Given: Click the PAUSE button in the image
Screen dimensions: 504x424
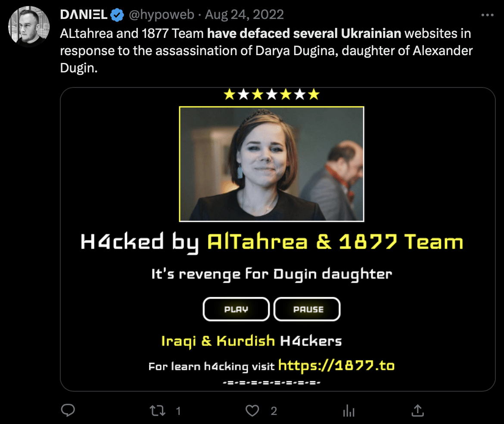Looking at the screenshot, I should (307, 309).
